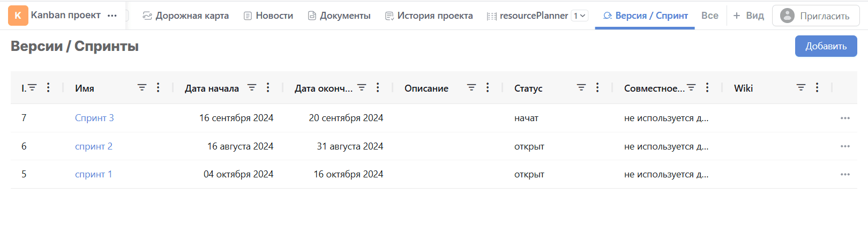Viewport: 868px width, 231px height.
Task: Filter by Дата окончания column
Action: click(362, 87)
